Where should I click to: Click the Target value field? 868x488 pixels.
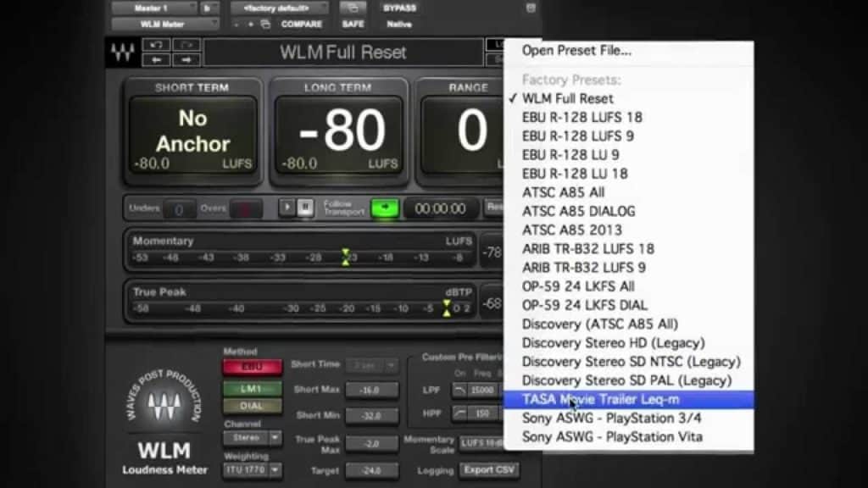(371, 471)
